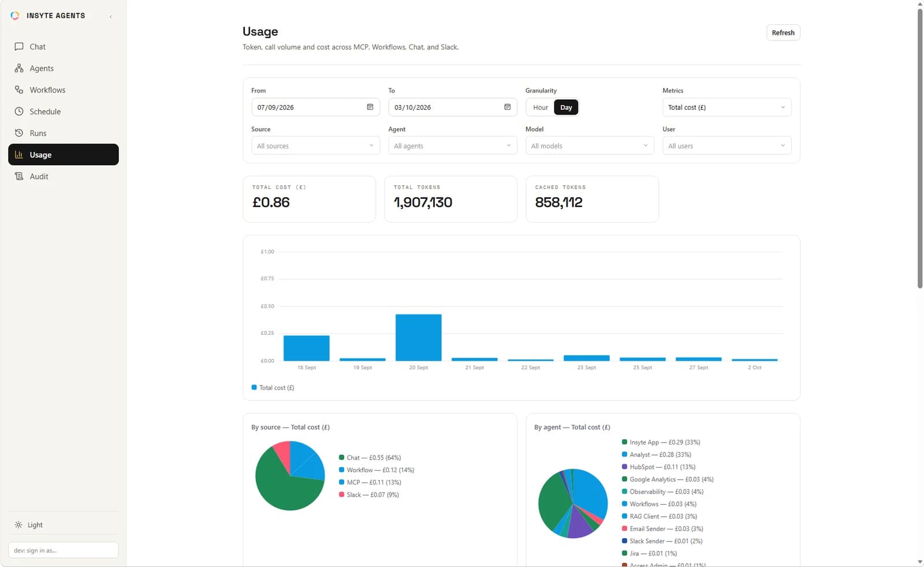Switch granularity to Hour

[x=541, y=108]
